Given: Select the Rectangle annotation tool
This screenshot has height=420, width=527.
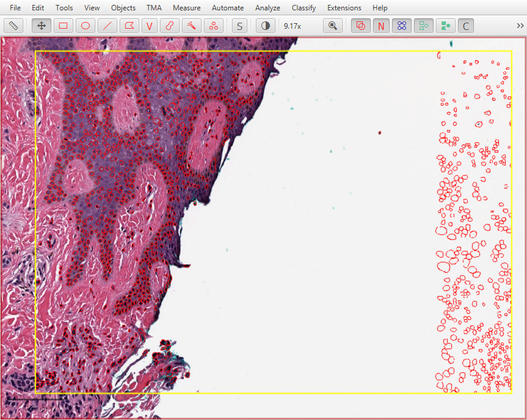Looking at the screenshot, I should coord(63,26).
